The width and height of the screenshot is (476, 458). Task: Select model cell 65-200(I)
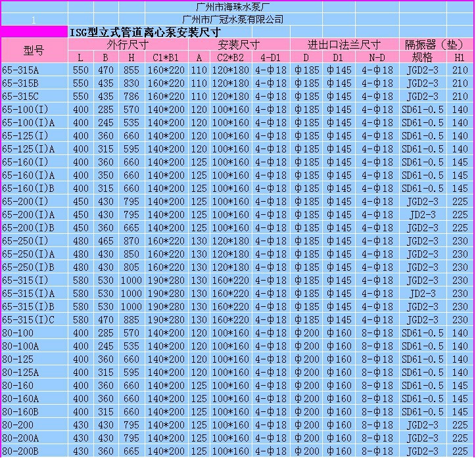pyautogui.click(x=34, y=201)
